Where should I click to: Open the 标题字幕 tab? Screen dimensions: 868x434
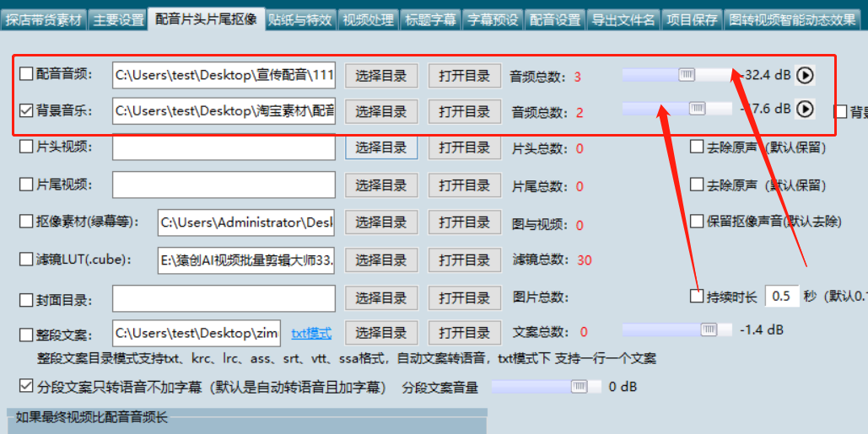pyautogui.click(x=430, y=20)
